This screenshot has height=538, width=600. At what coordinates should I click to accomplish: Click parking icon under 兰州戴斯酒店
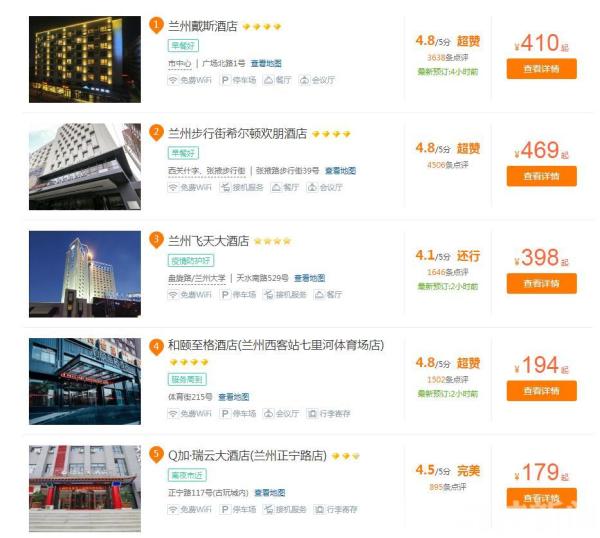226,79
